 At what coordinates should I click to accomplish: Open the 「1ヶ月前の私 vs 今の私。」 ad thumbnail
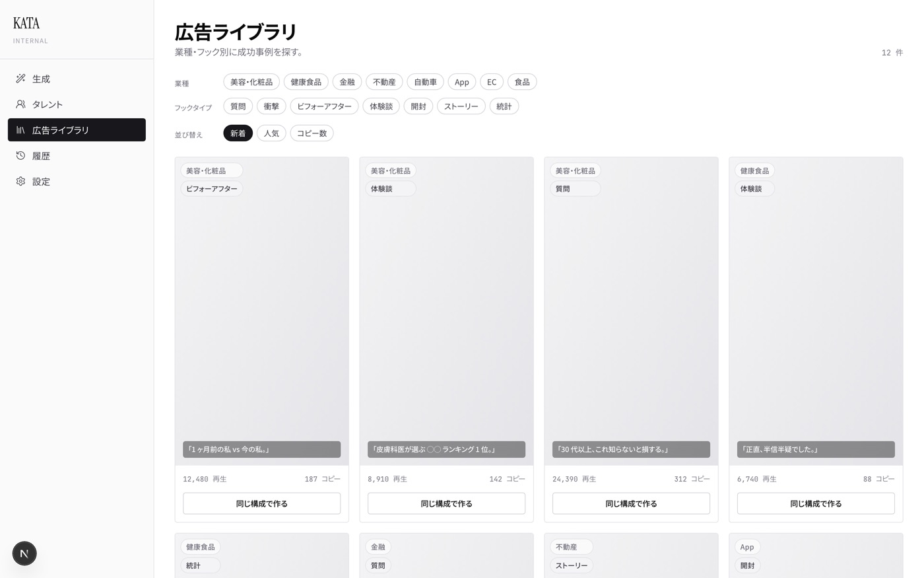click(x=262, y=311)
